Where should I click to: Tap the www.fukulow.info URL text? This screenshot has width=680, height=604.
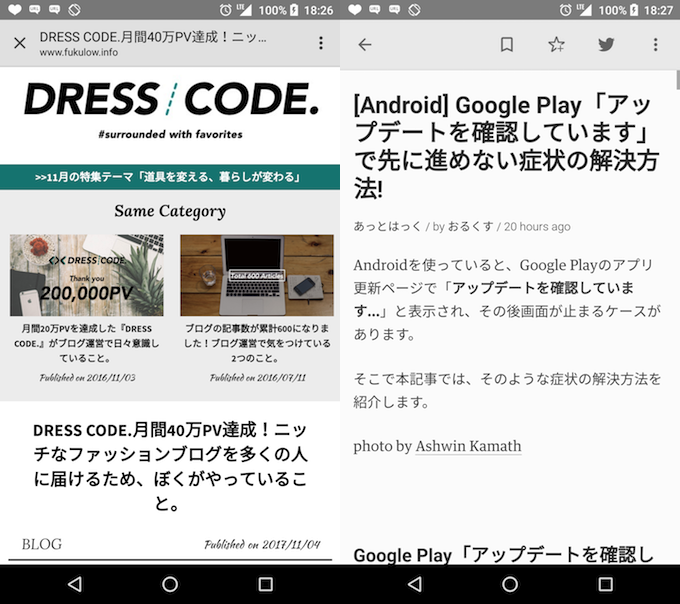[78, 52]
